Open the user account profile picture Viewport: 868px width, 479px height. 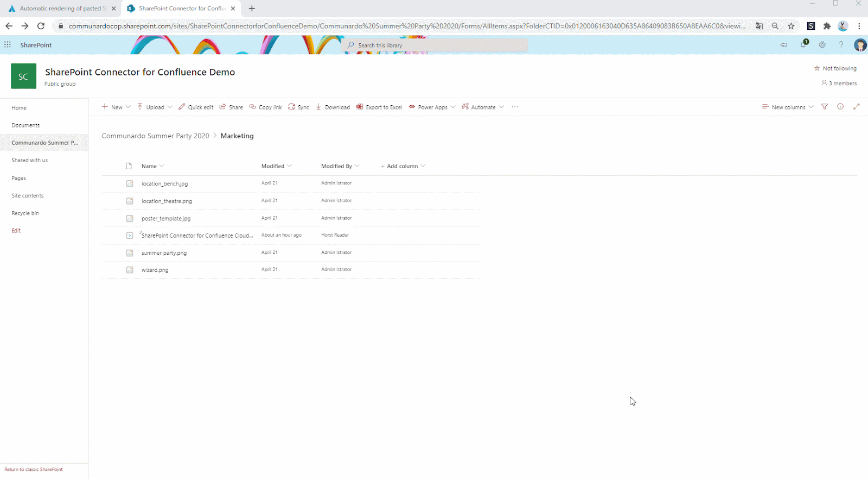click(x=860, y=45)
